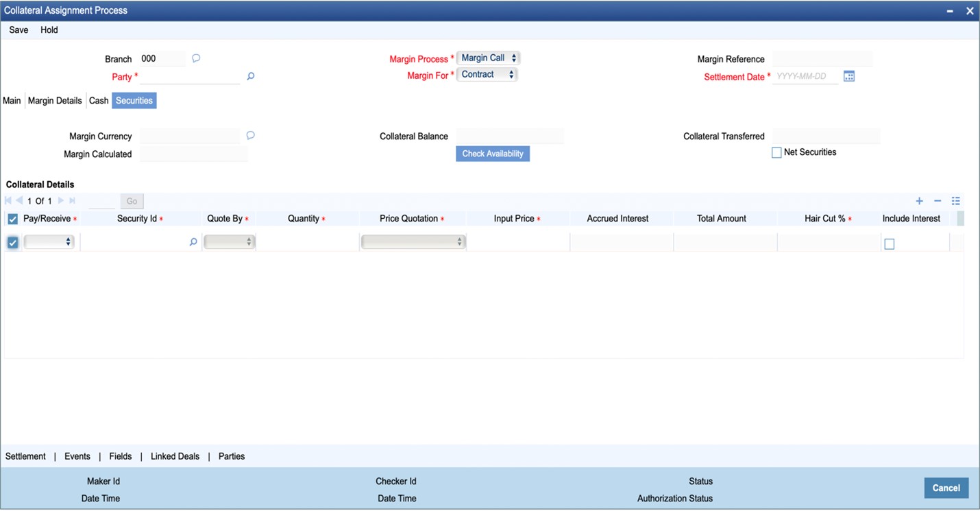Click the Cancel button
Screen dimensions: 980x511
point(946,488)
